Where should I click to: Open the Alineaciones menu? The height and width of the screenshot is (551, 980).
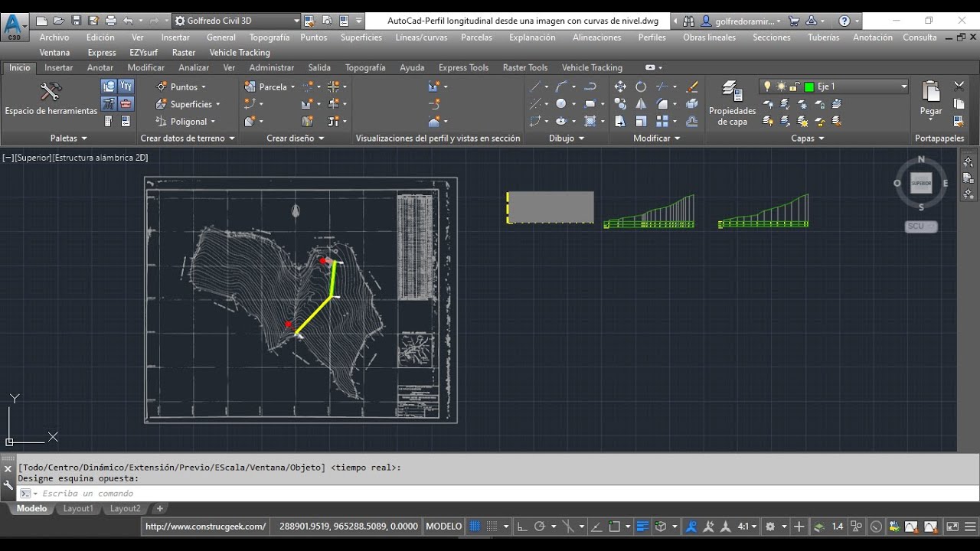[x=596, y=37]
